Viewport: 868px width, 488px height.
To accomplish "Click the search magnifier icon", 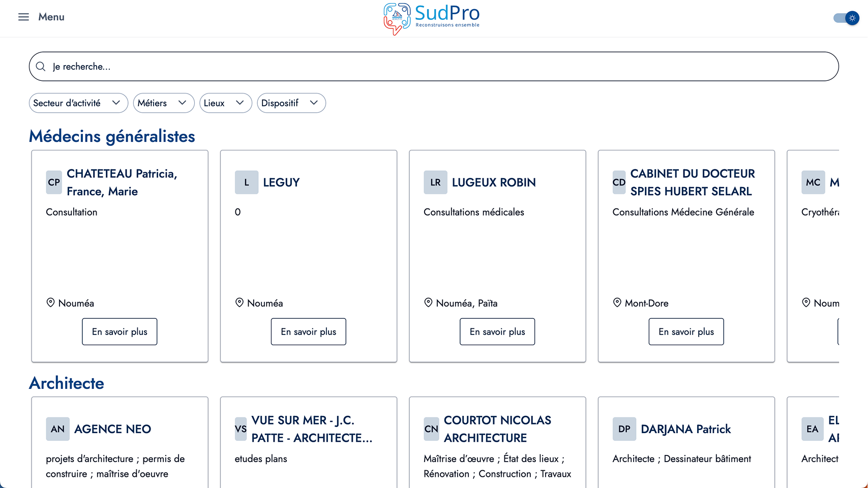I will pos(41,67).
